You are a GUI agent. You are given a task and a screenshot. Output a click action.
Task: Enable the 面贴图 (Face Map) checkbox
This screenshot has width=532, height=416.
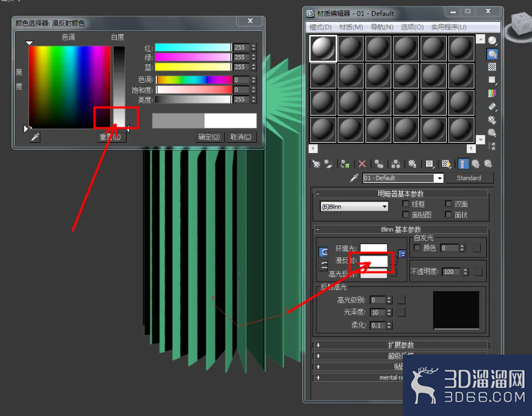(405, 214)
